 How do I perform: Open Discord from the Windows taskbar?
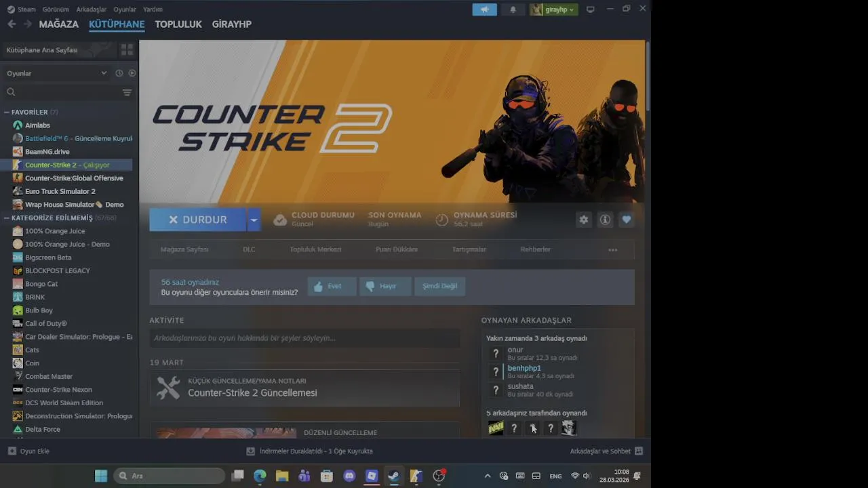pos(349,476)
